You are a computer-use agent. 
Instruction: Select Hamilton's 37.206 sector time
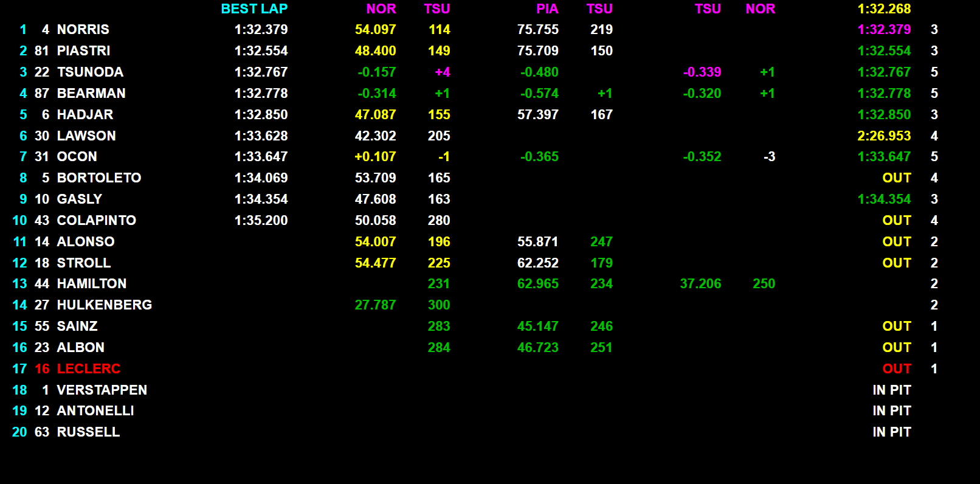point(700,283)
